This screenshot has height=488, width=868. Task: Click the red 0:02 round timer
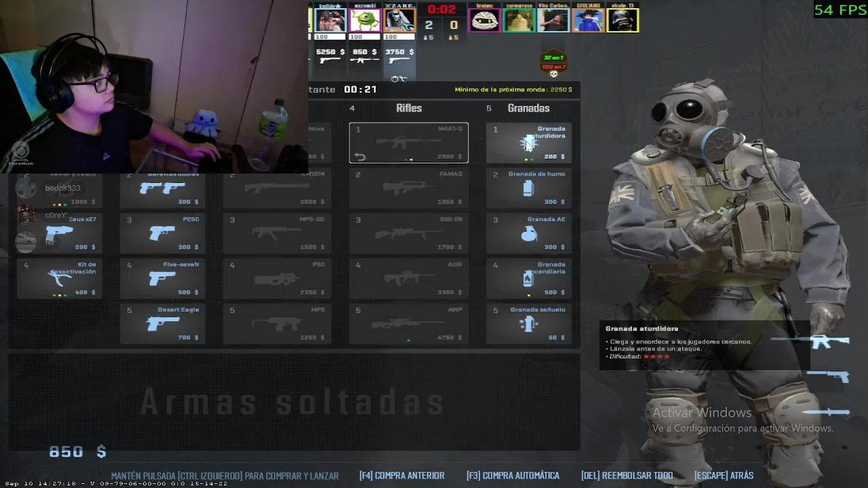[x=441, y=9]
